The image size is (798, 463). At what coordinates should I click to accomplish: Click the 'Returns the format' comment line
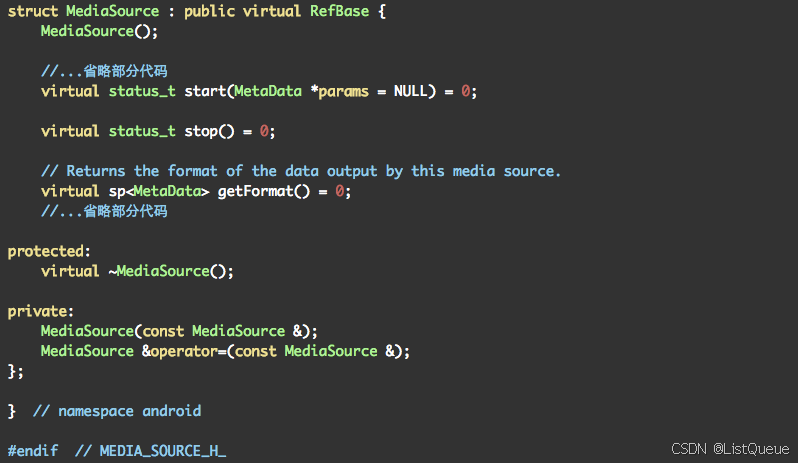(x=301, y=171)
